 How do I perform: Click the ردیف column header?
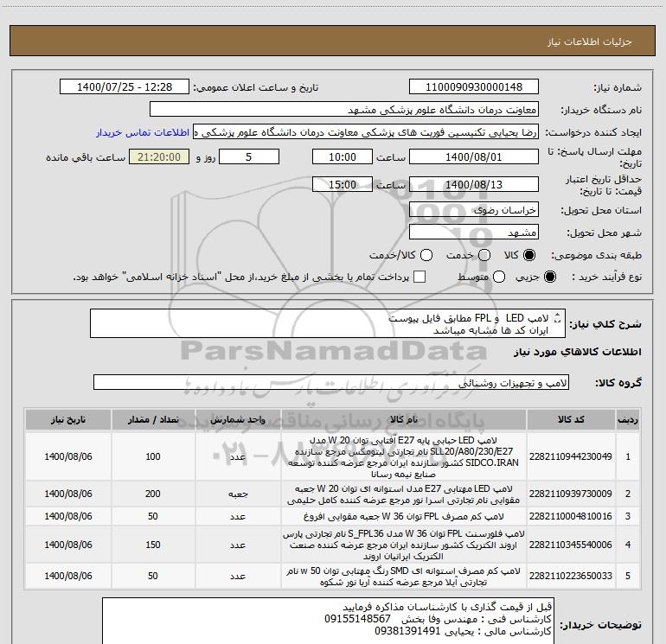coord(628,420)
